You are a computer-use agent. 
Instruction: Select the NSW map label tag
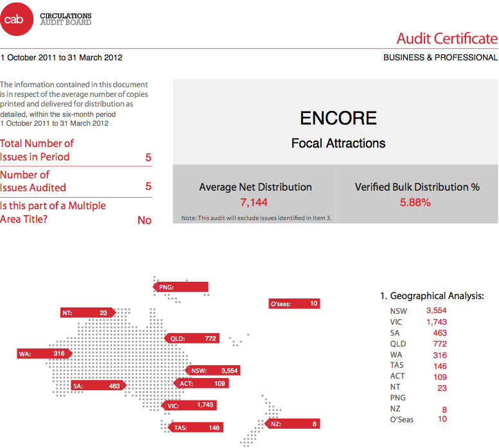click(214, 370)
